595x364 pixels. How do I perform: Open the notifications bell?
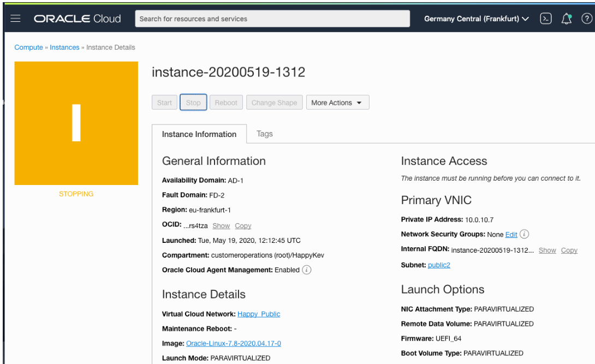(x=567, y=19)
